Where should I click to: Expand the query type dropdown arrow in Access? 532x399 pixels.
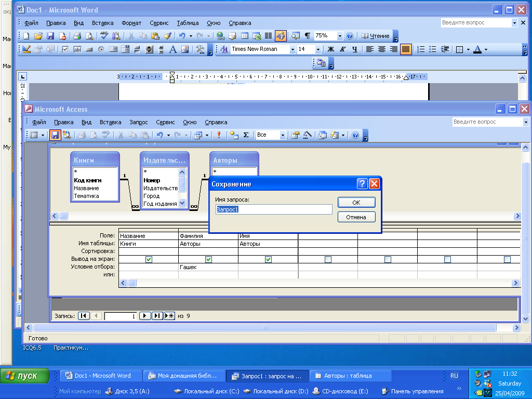(x=207, y=135)
